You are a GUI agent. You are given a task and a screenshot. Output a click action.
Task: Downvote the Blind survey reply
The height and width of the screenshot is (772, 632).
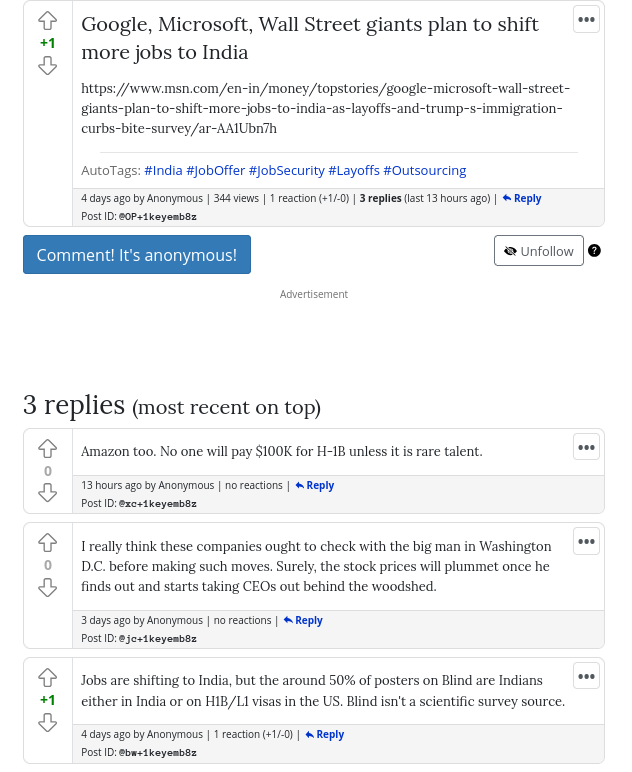click(x=48, y=722)
